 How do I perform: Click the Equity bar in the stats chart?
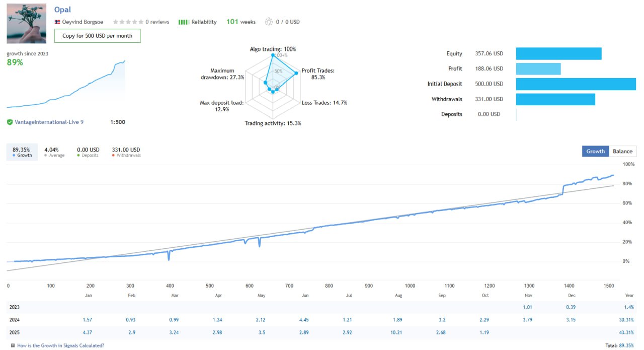(x=558, y=53)
